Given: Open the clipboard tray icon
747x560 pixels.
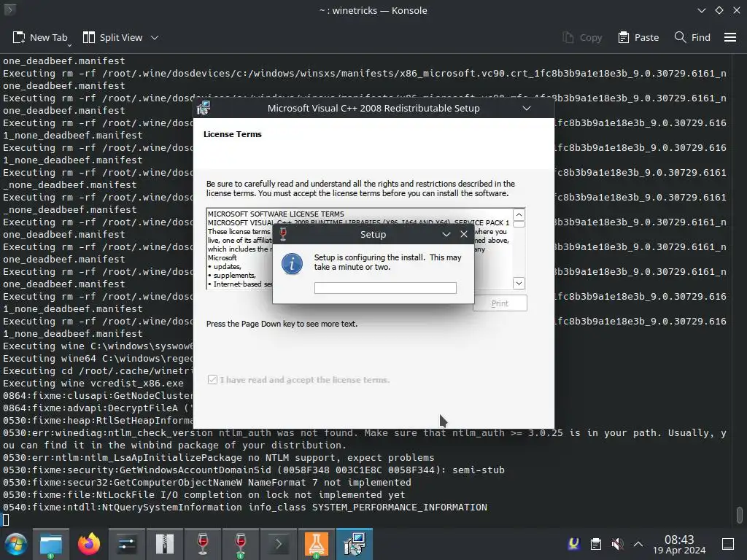Looking at the screenshot, I should pos(596,543).
